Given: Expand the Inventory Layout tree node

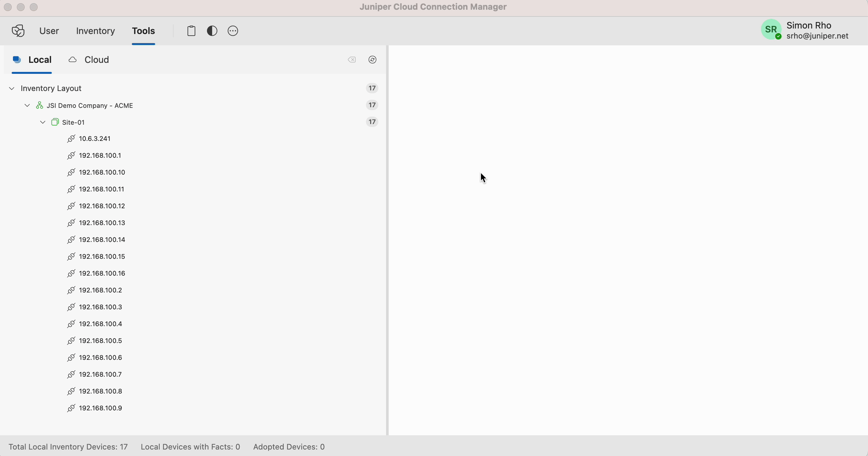Looking at the screenshot, I should click(12, 88).
